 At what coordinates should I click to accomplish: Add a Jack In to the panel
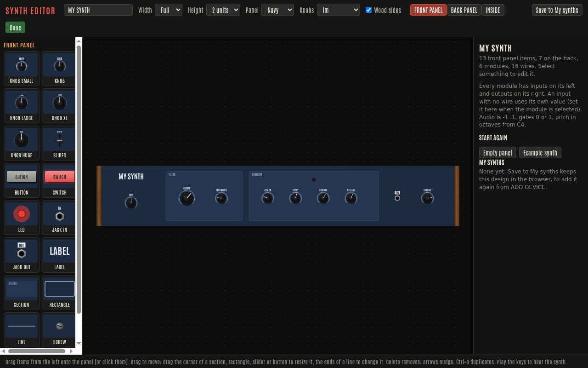click(x=59, y=218)
